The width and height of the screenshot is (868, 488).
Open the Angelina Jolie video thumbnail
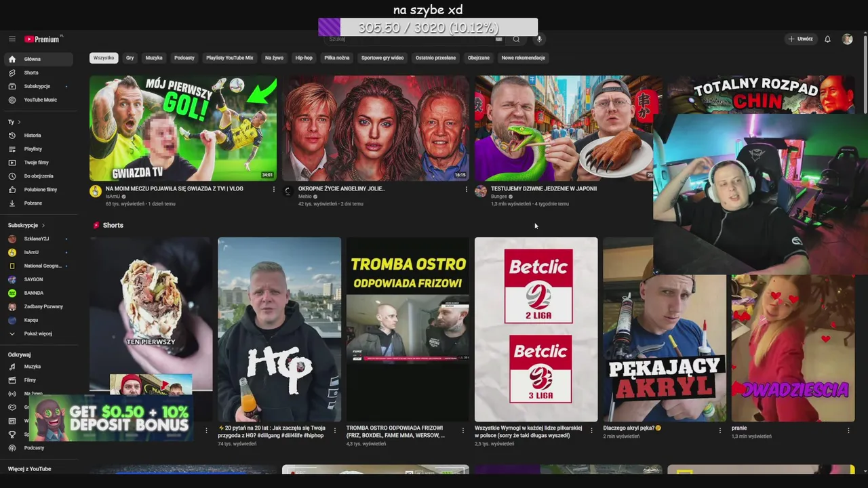pyautogui.click(x=375, y=128)
